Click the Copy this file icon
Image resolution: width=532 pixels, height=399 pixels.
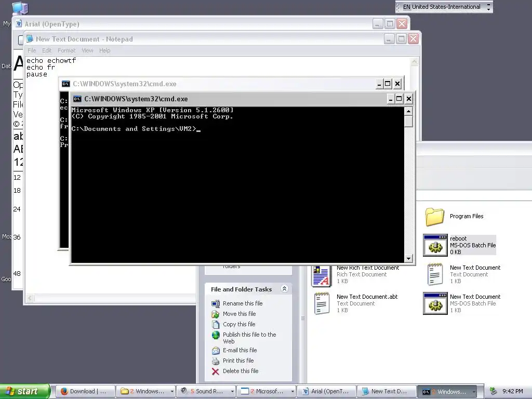coord(216,324)
